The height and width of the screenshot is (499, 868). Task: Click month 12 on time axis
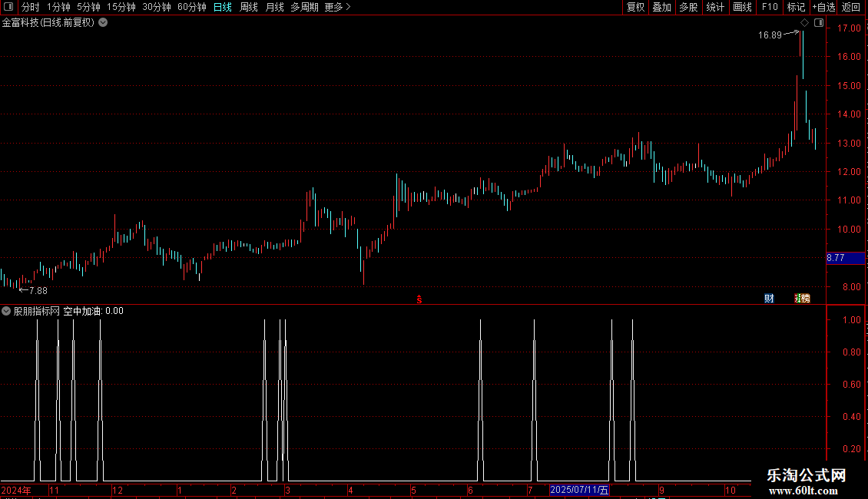[117, 490]
